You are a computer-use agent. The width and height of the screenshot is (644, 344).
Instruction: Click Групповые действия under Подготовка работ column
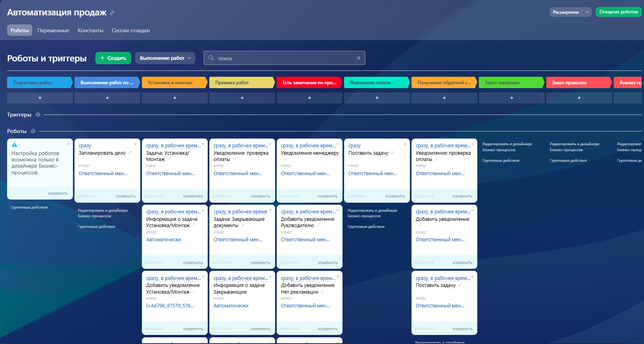[29, 207]
